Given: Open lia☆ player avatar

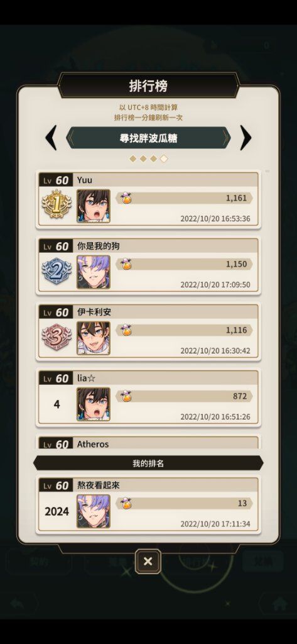Looking at the screenshot, I should coord(94,404).
